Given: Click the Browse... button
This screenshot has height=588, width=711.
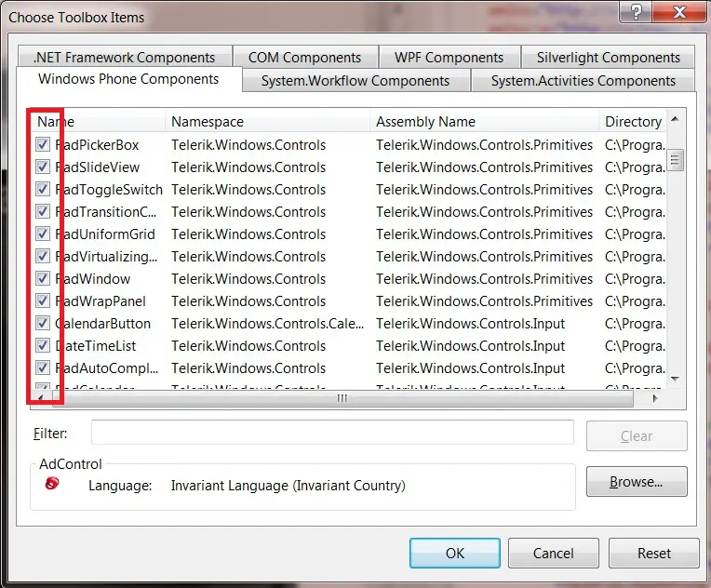Looking at the screenshot, I should click(x=637, y=481).
